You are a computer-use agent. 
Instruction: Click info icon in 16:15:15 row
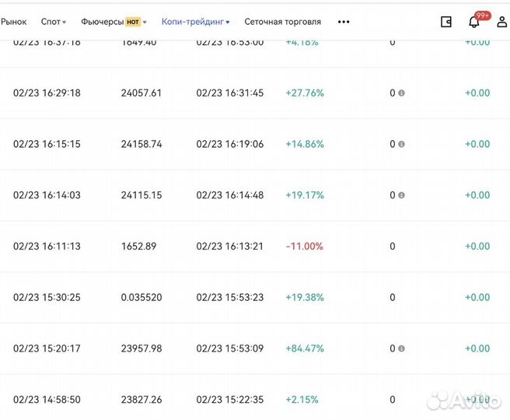click(401, 144)
